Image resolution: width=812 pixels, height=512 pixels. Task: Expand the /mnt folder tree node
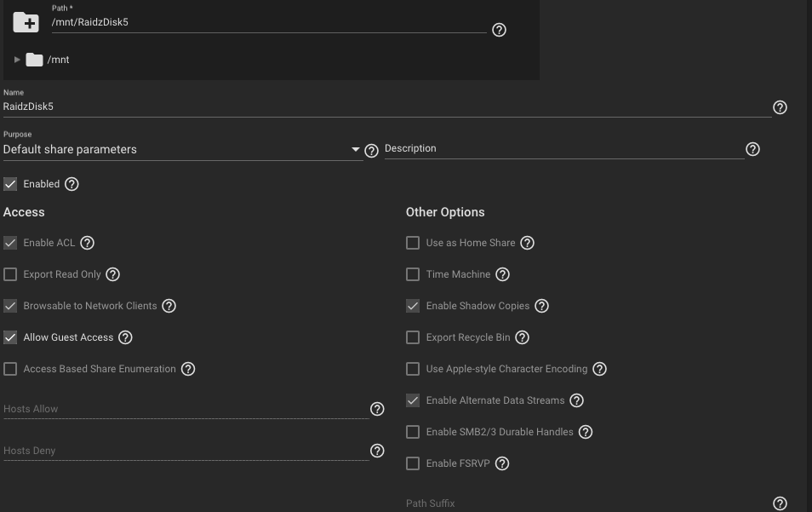[16, 60]
